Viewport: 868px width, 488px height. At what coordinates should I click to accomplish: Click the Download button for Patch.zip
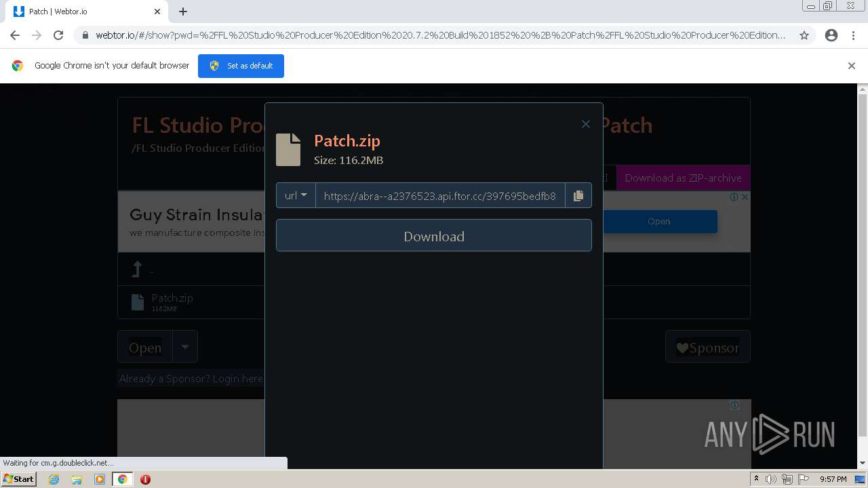coord(434,236)
